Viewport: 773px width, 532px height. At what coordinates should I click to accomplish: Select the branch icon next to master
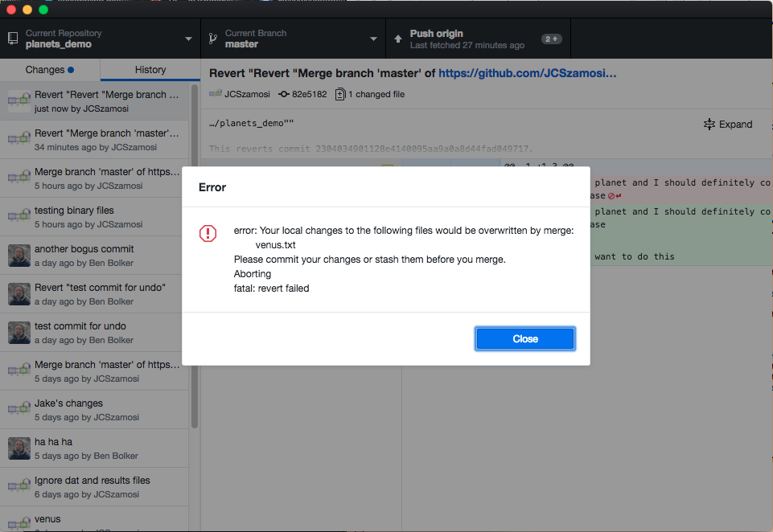(x=214, y=37)
